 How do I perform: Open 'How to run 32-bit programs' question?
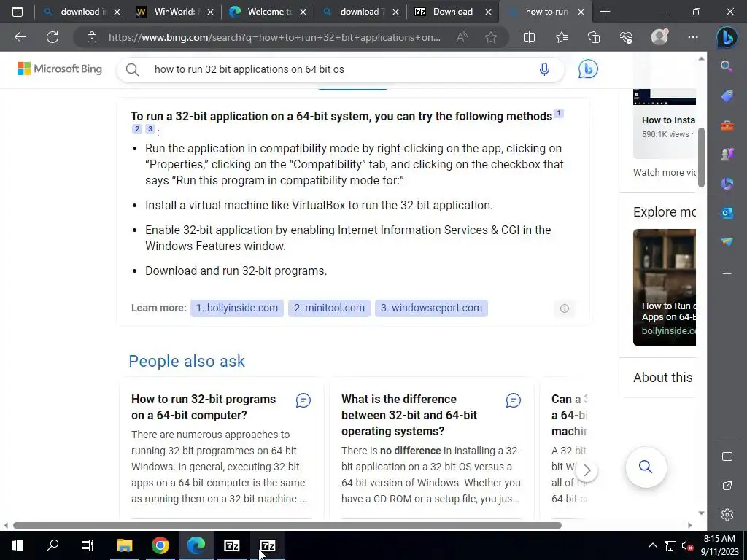(x=204, y=407)
